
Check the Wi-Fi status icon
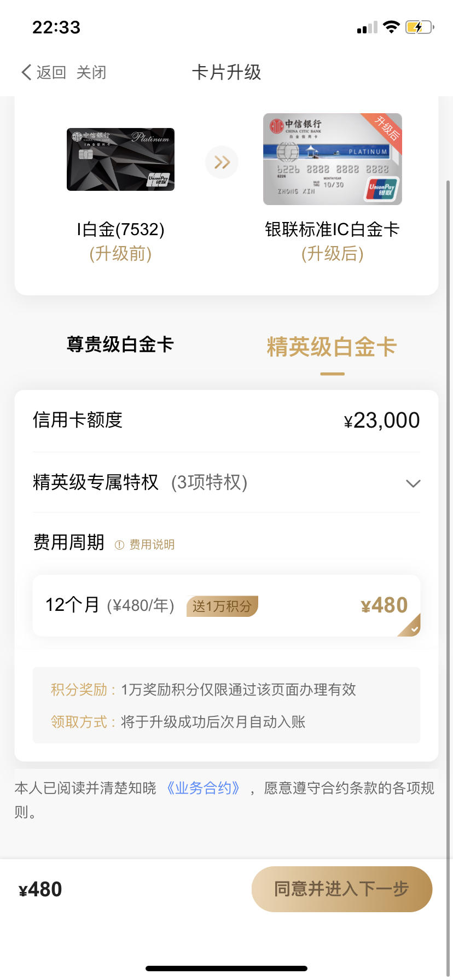391,27
